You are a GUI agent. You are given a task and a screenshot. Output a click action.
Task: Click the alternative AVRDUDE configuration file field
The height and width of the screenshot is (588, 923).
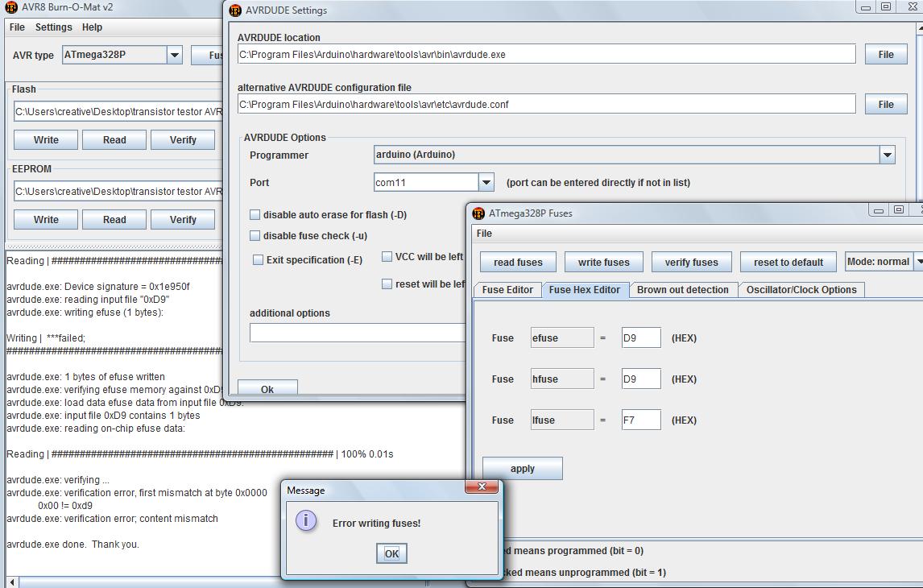tap(546, 104)
